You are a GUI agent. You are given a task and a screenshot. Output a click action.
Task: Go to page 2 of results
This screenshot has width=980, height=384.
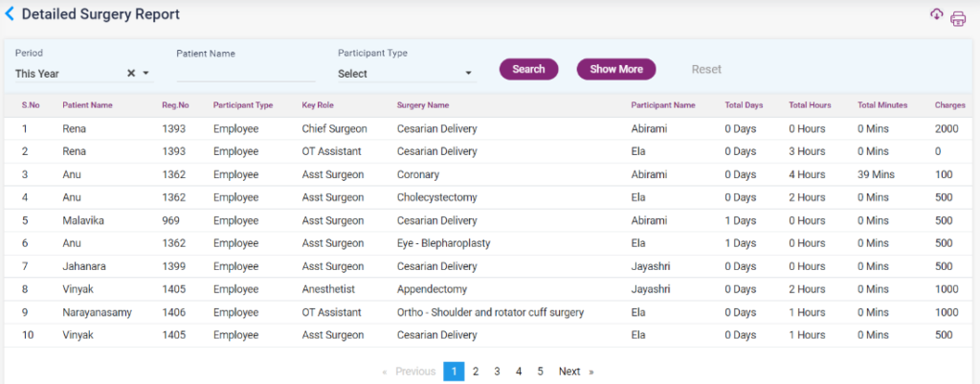(x=476, y=372)
